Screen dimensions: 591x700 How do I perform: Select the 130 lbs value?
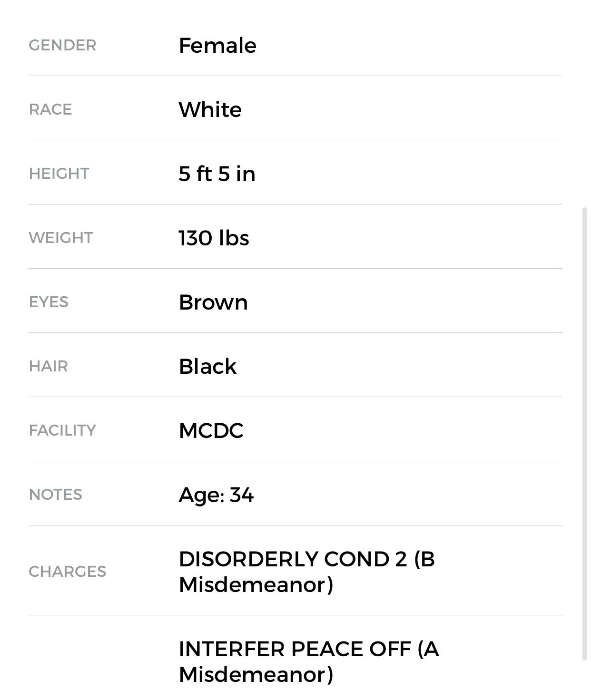(214, 238)
